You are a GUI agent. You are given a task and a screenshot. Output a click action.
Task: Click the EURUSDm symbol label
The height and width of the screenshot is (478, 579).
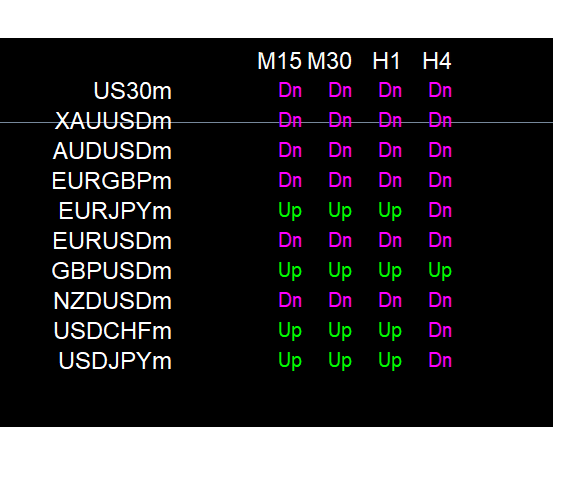point(112,241)
